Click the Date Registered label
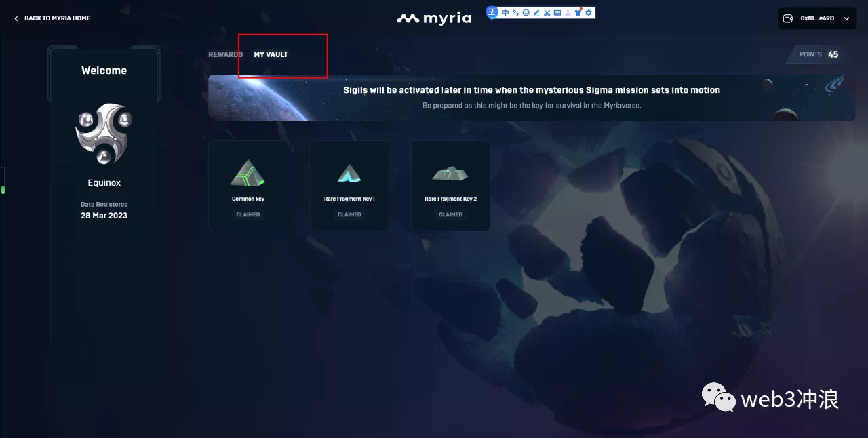Image resolution: width=868 pixels, height=438 pixels. pos(104,204)
